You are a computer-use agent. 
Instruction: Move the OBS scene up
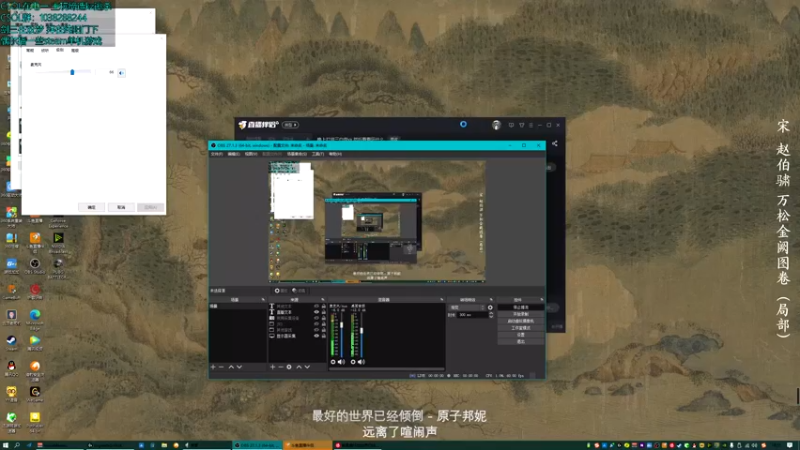click(231, 367)
